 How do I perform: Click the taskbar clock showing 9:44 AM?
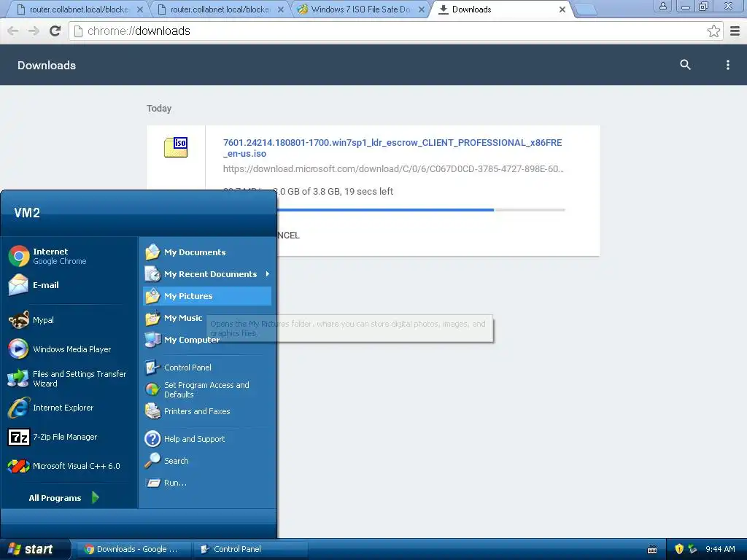pos(720,549)
